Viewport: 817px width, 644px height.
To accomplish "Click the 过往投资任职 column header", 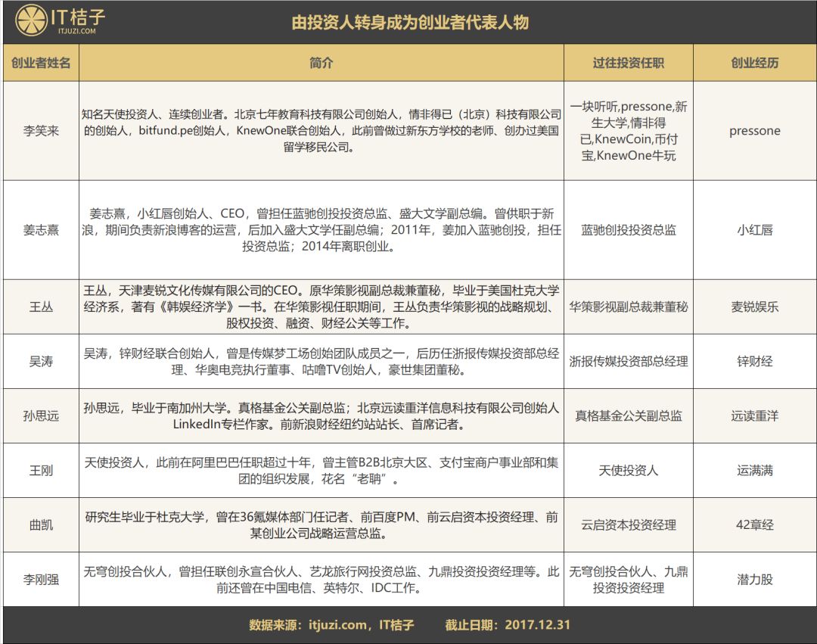I will [x=629, y=63].
